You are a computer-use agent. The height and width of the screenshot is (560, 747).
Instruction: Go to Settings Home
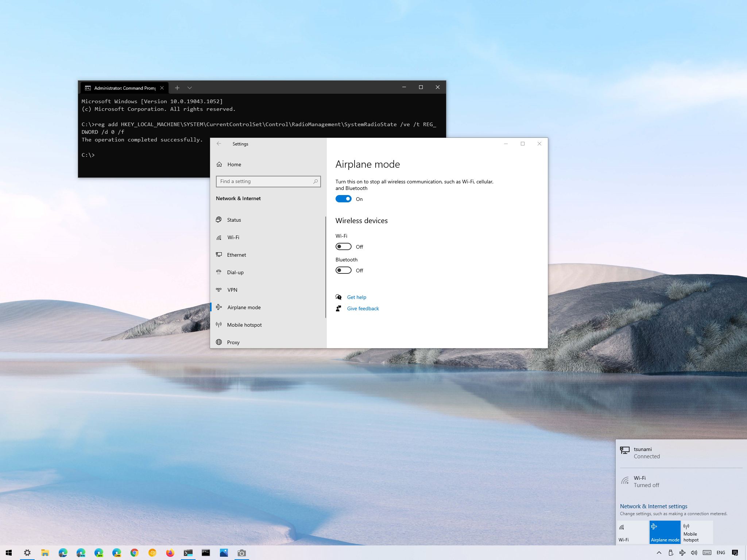coord(268,164)
